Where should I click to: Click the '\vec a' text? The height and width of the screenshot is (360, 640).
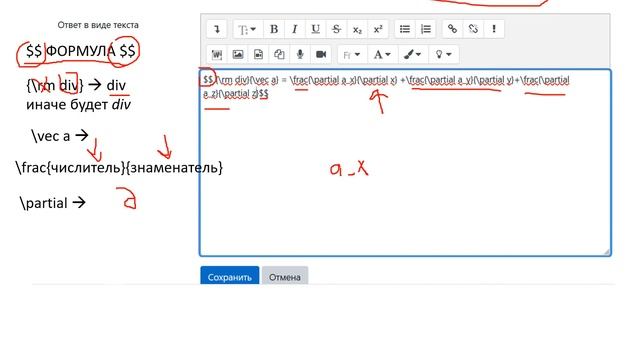coord(51,136)
